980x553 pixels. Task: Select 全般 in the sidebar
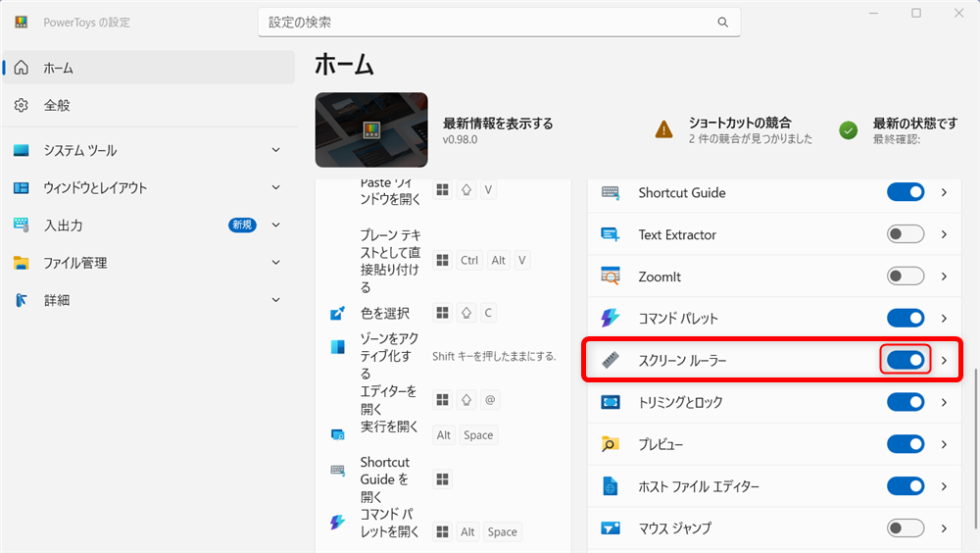coord(149,105)
